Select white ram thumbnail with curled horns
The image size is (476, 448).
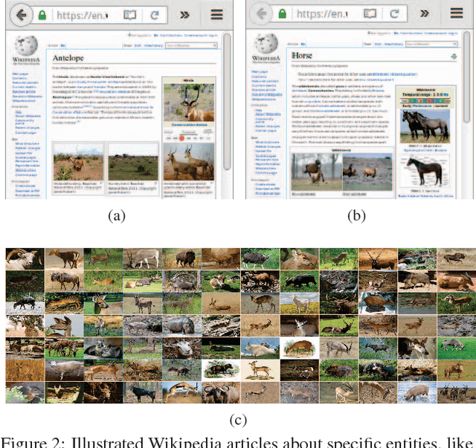[x=25, y=259]
